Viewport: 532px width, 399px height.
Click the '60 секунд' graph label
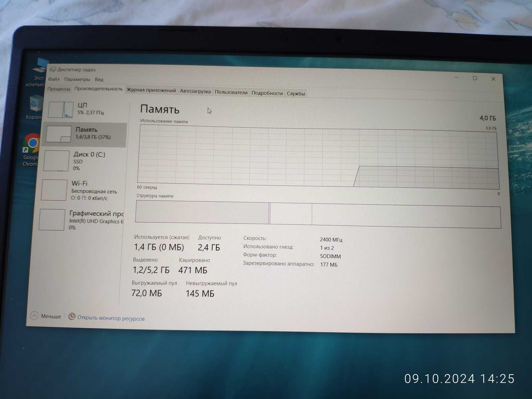click(147, 187)
